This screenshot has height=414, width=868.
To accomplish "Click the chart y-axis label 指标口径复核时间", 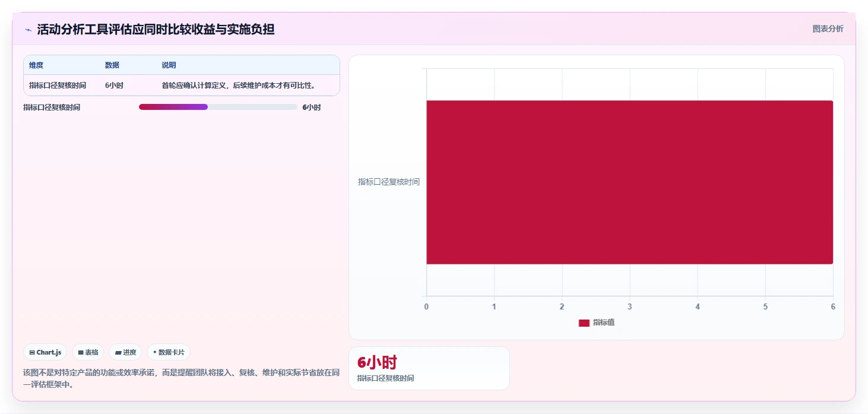I will click(x=388, y=182).
